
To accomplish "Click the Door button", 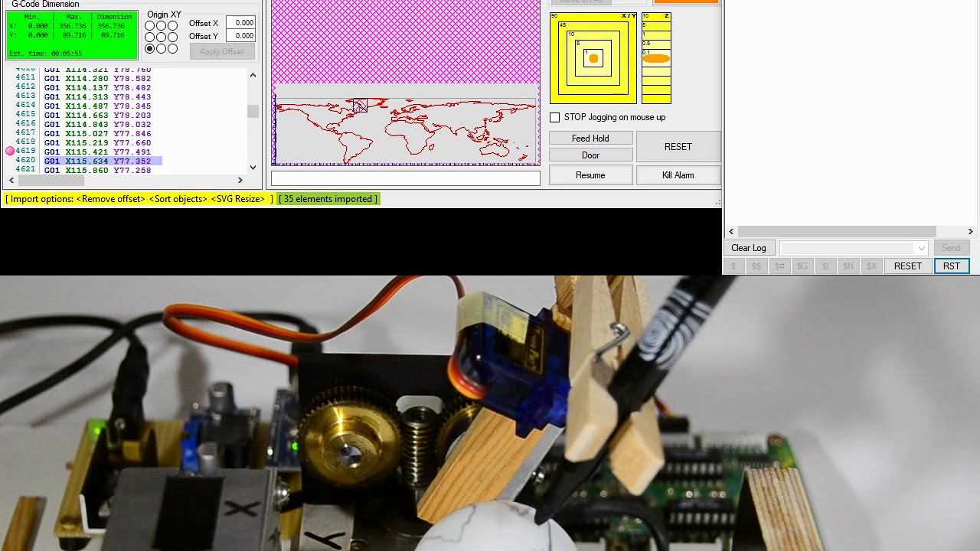I will click(590, 155).
